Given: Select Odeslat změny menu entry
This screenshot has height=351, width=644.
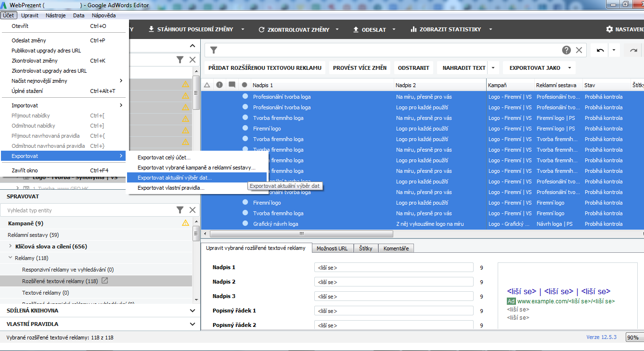Looking at the screenshot, I should pos(64,40).
